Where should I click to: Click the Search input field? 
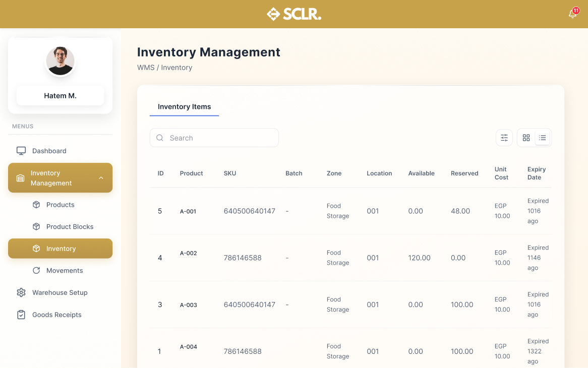(214, 138)
